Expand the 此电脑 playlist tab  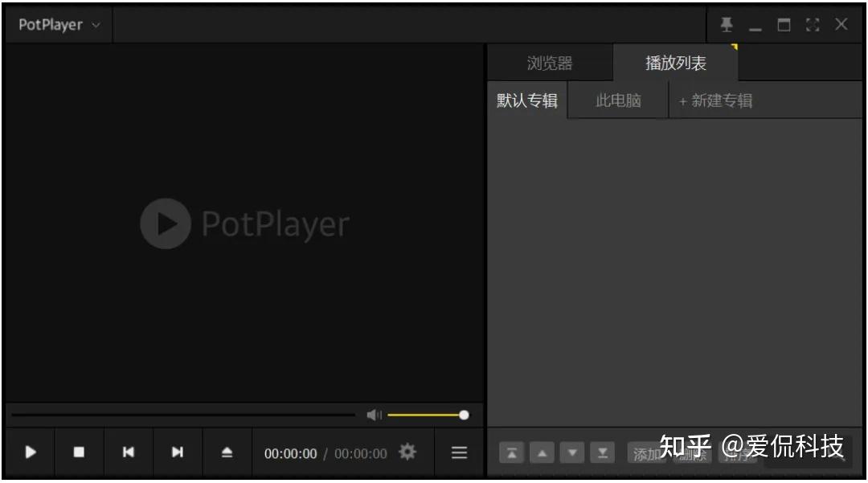click(x=617, y=100)
